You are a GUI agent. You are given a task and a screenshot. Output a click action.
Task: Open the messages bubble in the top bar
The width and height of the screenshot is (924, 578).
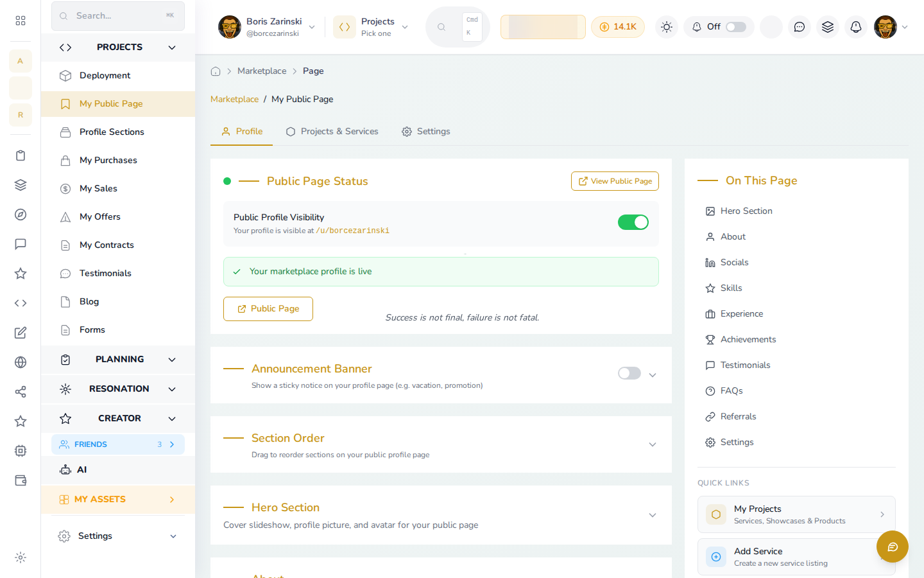[x=800, y=27]
